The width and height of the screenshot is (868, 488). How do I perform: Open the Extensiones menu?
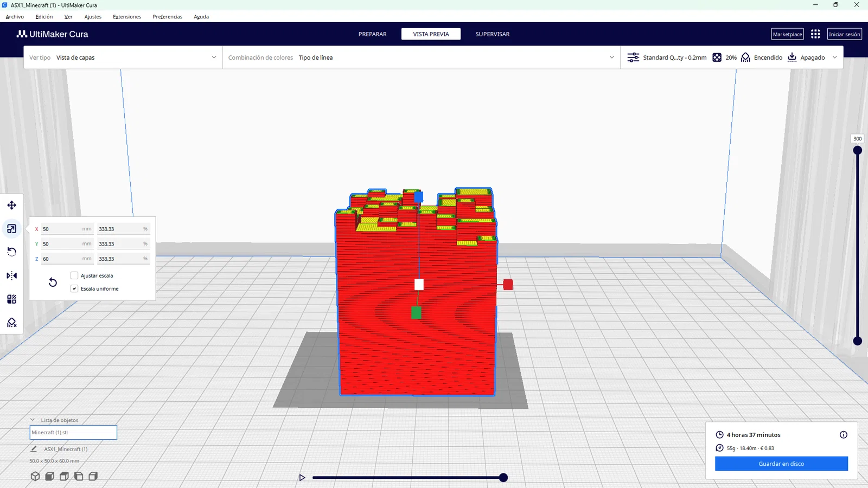point(127,17)
